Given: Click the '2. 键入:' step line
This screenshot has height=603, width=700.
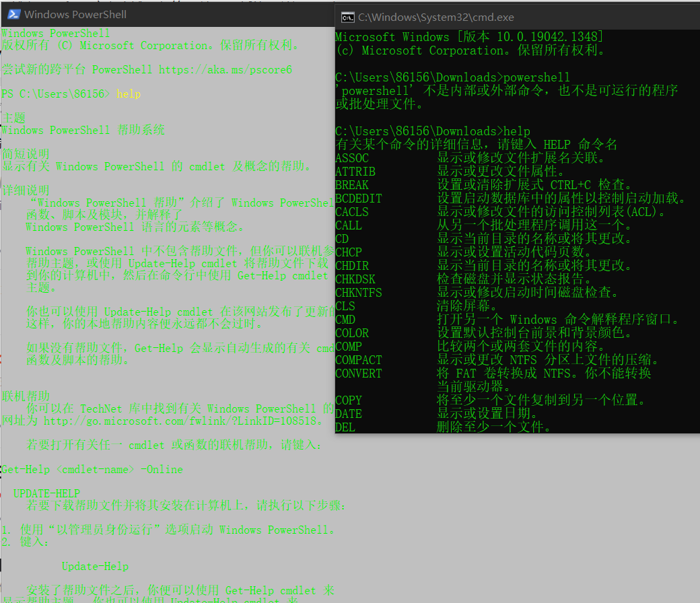Looking at the screenshot, I should pyautogui.click(x=26, y=542).
